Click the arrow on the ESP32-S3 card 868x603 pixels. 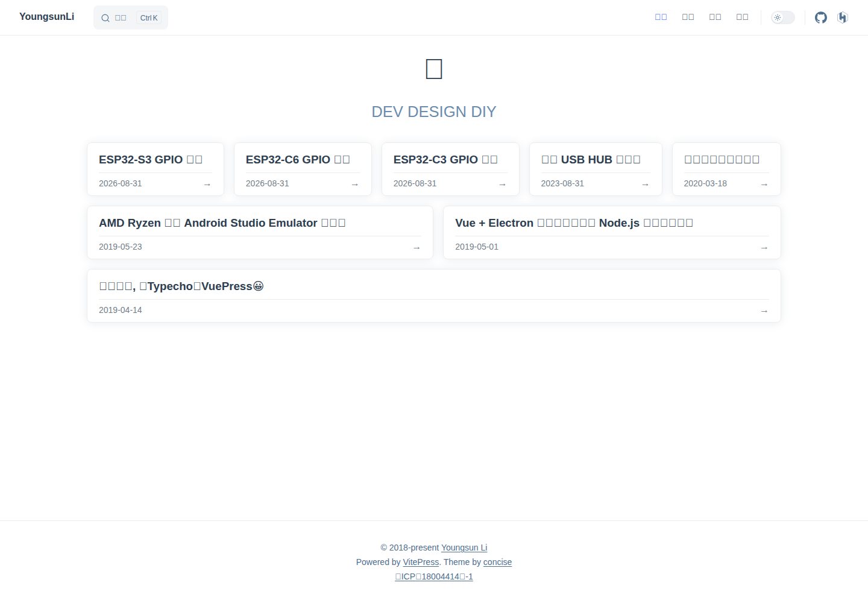(x=207, y=184)
